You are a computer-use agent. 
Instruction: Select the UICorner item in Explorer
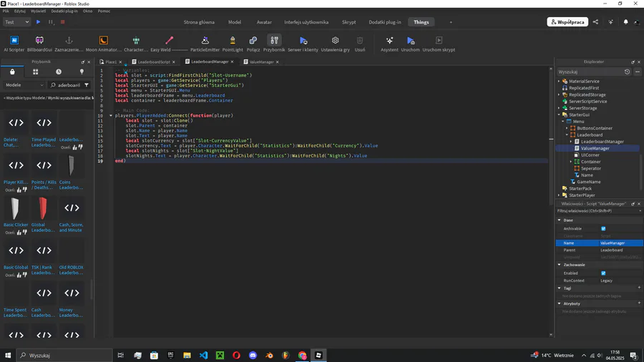click(590, 155)
